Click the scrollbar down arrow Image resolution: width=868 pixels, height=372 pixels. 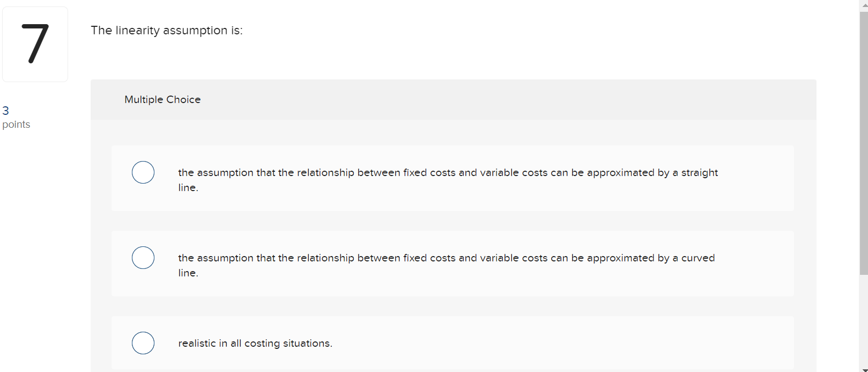tap(864, 368)
